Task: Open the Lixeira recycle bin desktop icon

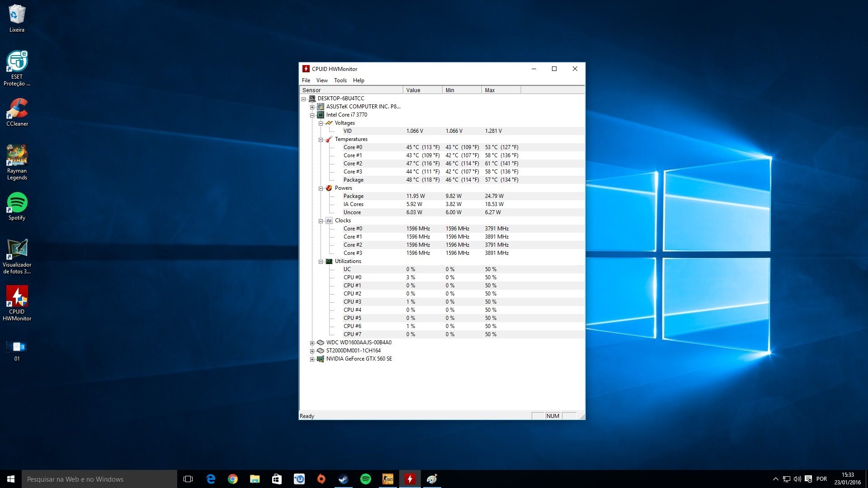Action: (x=17, y=18)
